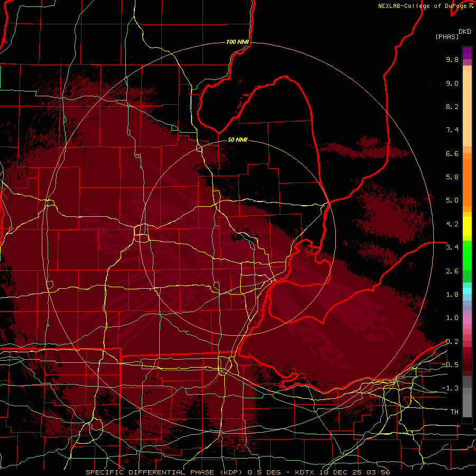476x476 pixels.
Task: Click the 1.8 value on the legend
Action: pos(452,295)
